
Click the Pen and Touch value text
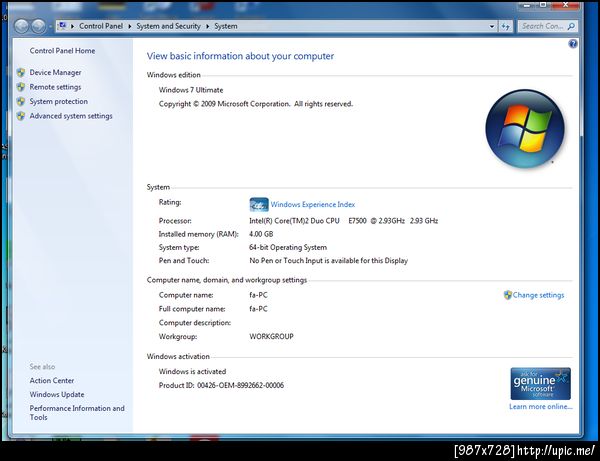[328, 261]
